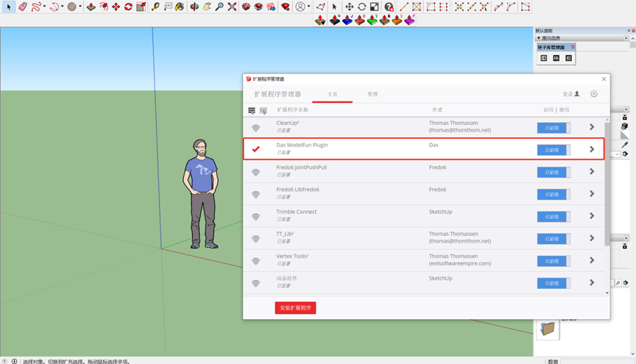The width and height of the screenshot is (636, 364).
Task: Toggle TT_Lib² enabled switch
Action: (x=554, y=239)
